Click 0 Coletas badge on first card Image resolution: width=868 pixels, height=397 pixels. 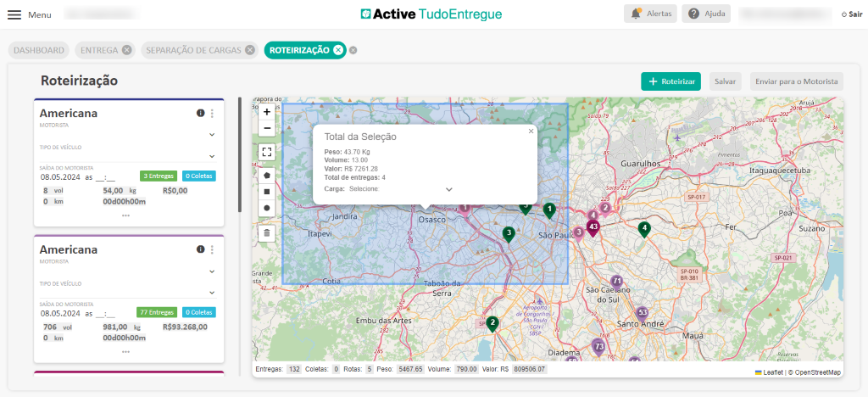(x=198, y=176)
